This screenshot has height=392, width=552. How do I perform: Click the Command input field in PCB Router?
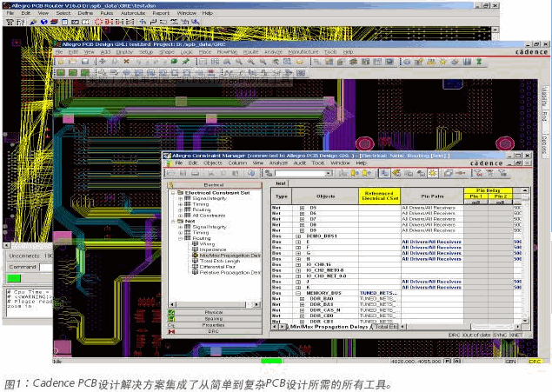(x=46, y=267)
